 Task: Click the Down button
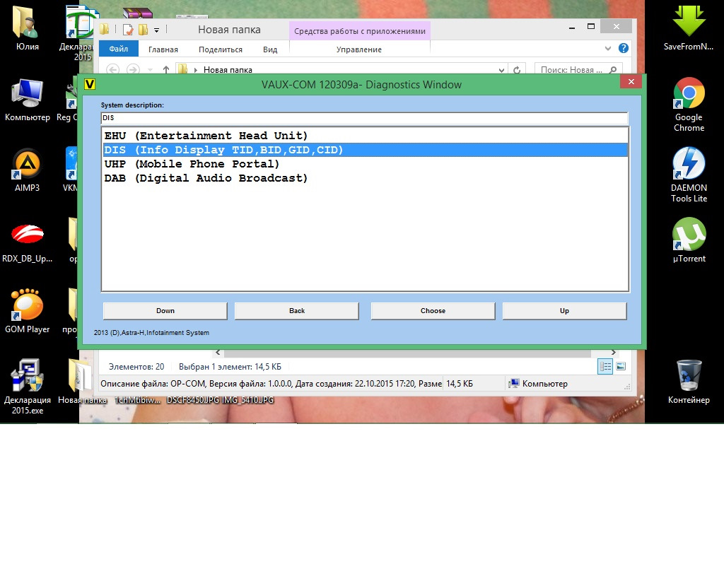[165, 311]
